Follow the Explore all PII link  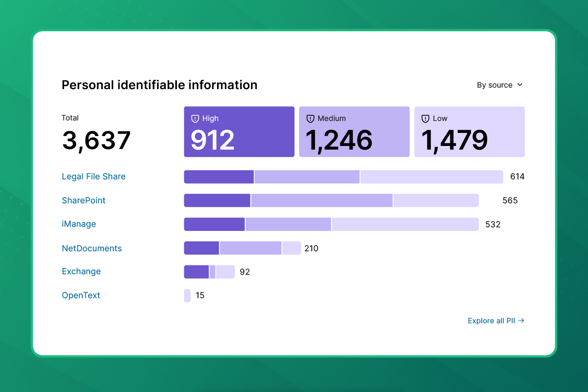491,321
